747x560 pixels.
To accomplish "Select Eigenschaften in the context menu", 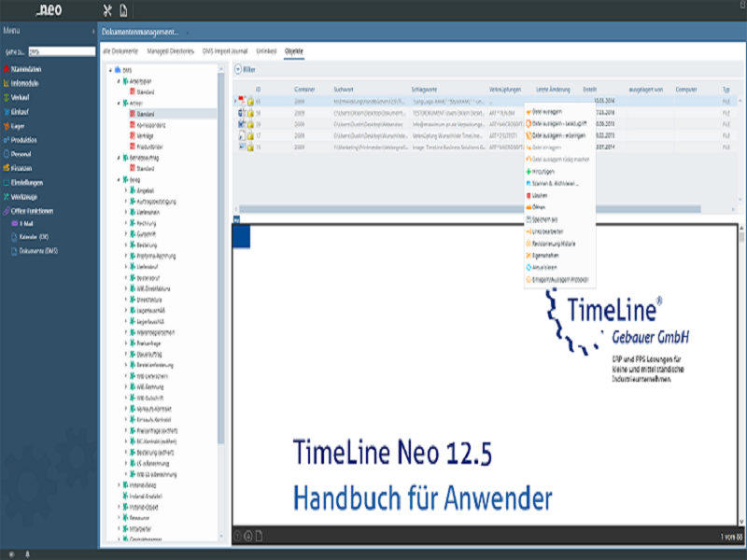I will pos(546,255).
